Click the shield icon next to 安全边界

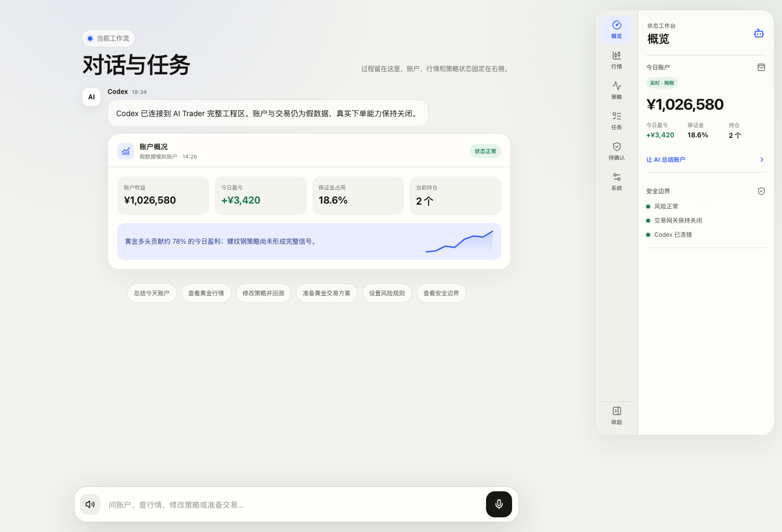[761, 191]
